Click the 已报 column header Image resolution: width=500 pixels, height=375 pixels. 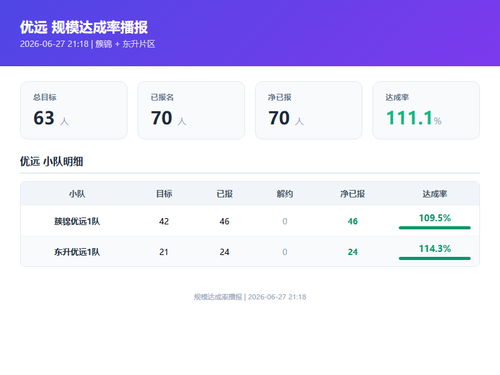(224, 194)
